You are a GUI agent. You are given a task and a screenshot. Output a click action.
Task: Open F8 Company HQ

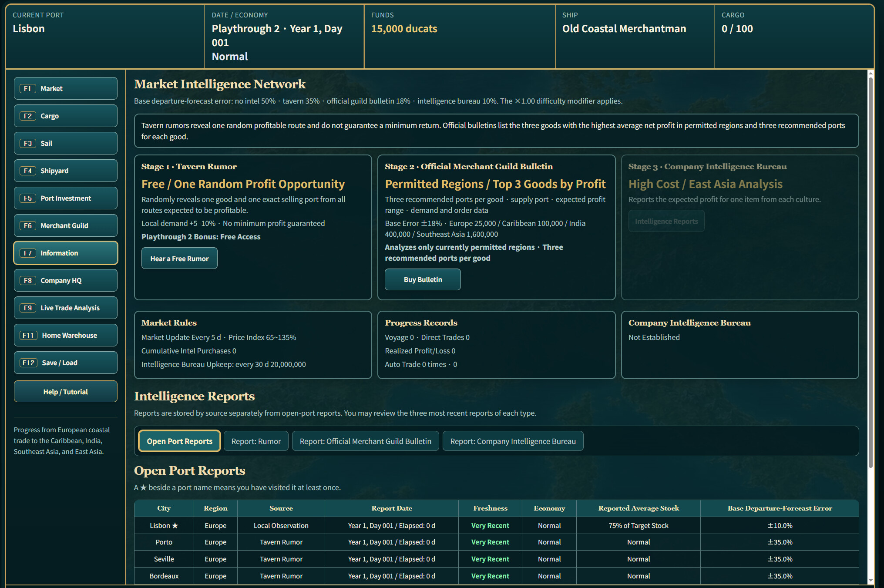click(66, 280)
